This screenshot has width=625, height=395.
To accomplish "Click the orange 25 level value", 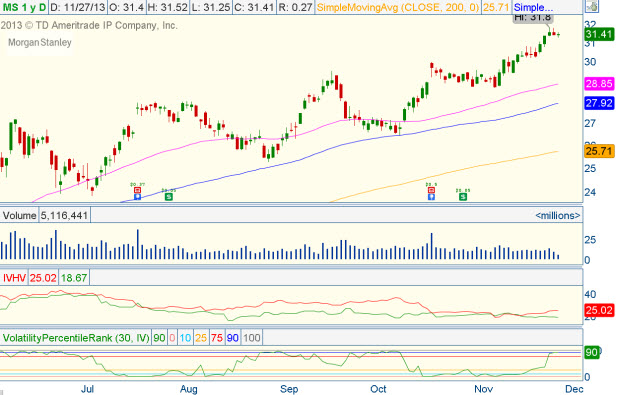I will [x=201, y=338].
